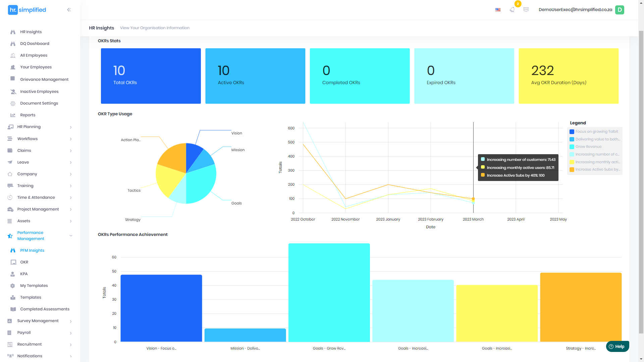Click the Help button

pos(618,346)
